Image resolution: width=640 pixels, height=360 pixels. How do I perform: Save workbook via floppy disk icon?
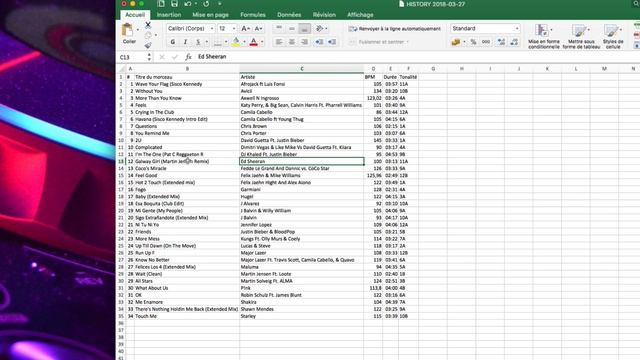(174, 4)
